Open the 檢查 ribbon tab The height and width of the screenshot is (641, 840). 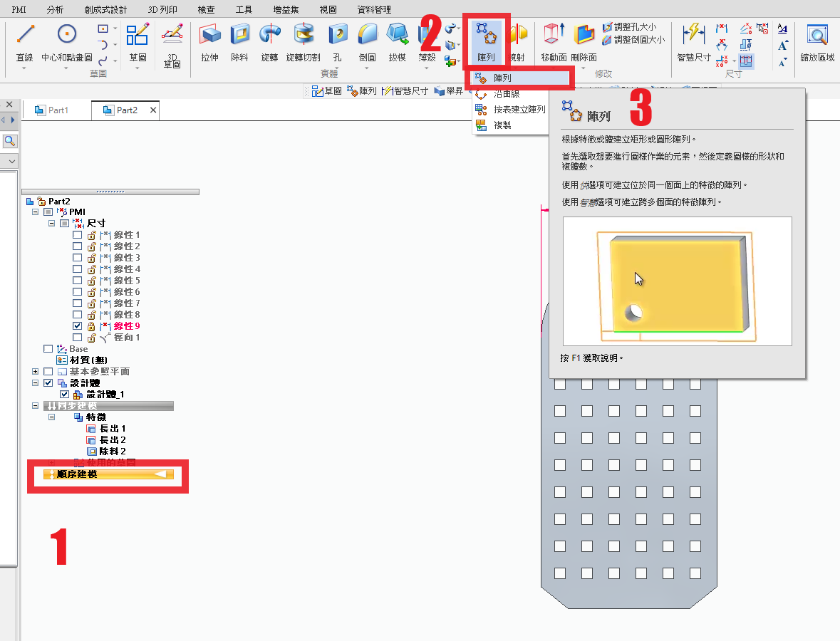[x=206, y=10]
